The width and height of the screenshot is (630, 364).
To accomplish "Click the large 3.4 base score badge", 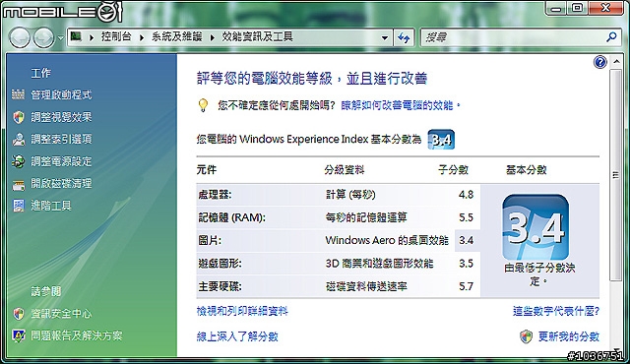I will tap(535, 227).
